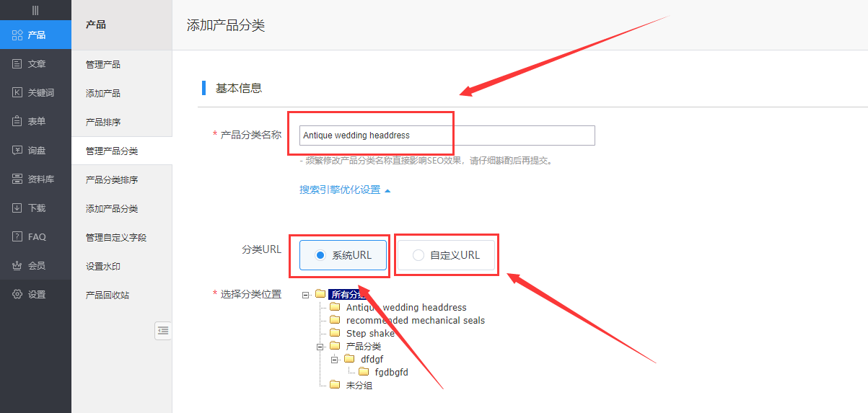
Task: Collapse the 产品分类 tree folder
Action: pos(320,347)
